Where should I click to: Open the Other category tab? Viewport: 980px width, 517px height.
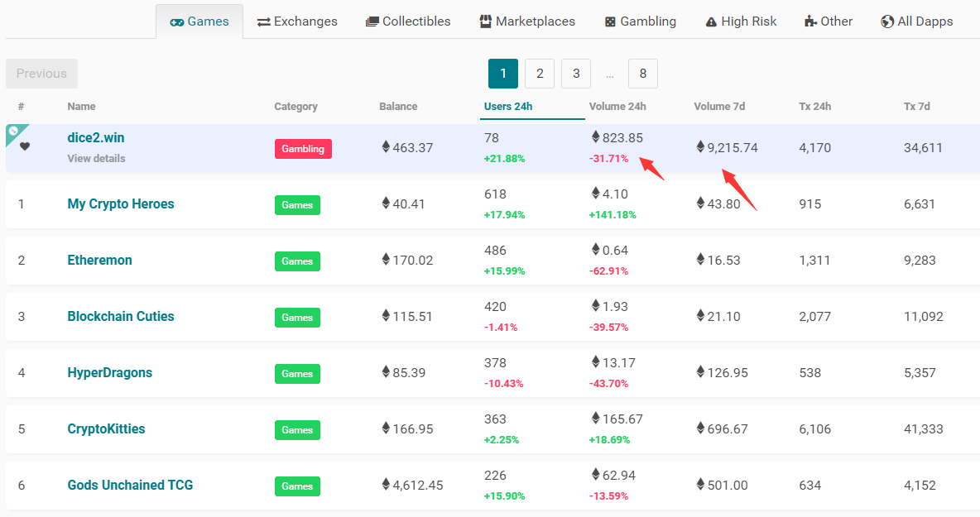point(829,22)
